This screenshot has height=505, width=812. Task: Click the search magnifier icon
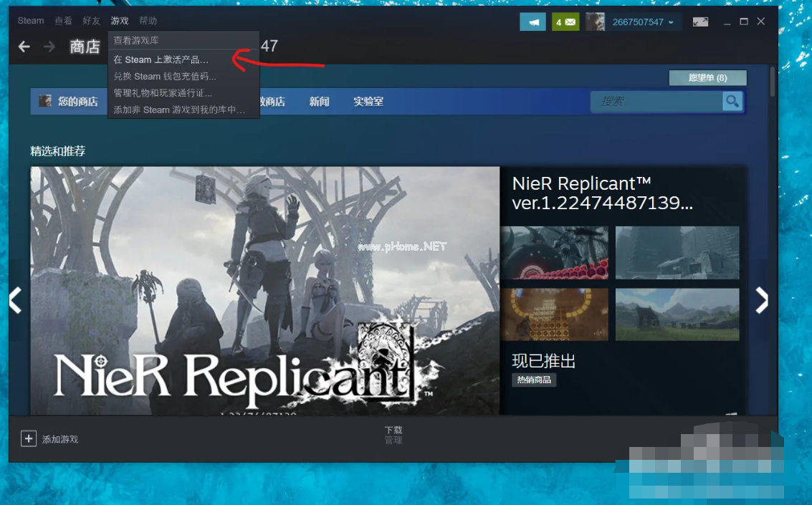click(x=732, y=102)
